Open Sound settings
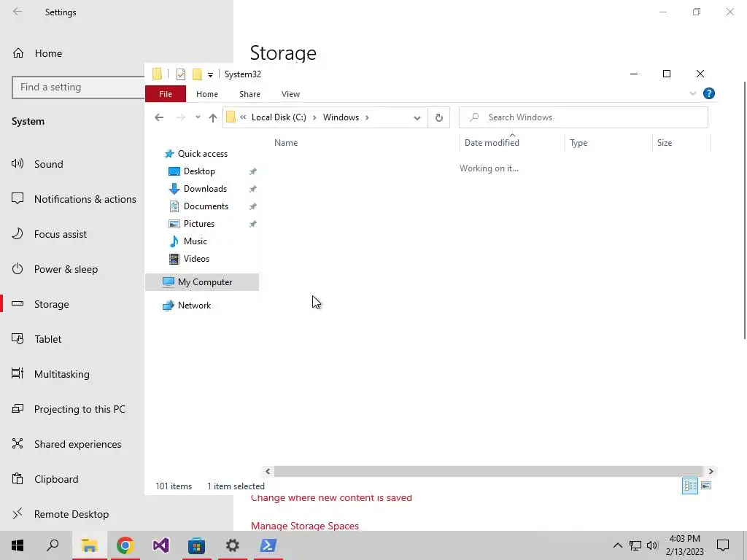The width and height of the screenshot is (747, 560). point(48,164)
